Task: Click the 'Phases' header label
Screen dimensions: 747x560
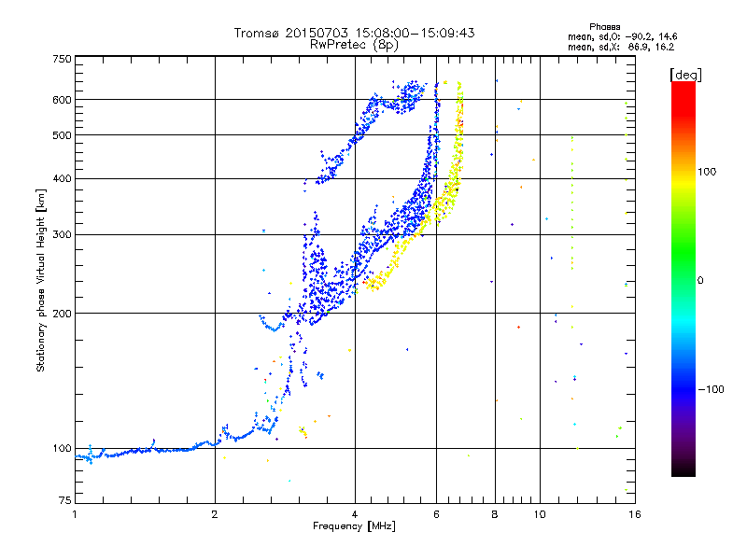Action: (604, 27)
